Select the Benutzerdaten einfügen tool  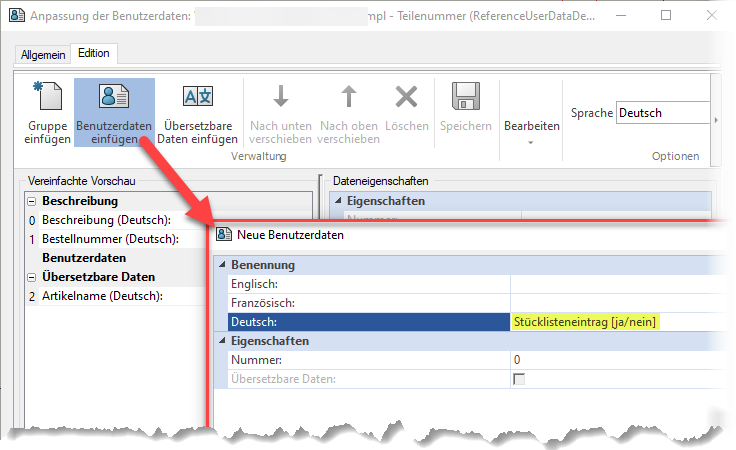click(x=114, y=98)
